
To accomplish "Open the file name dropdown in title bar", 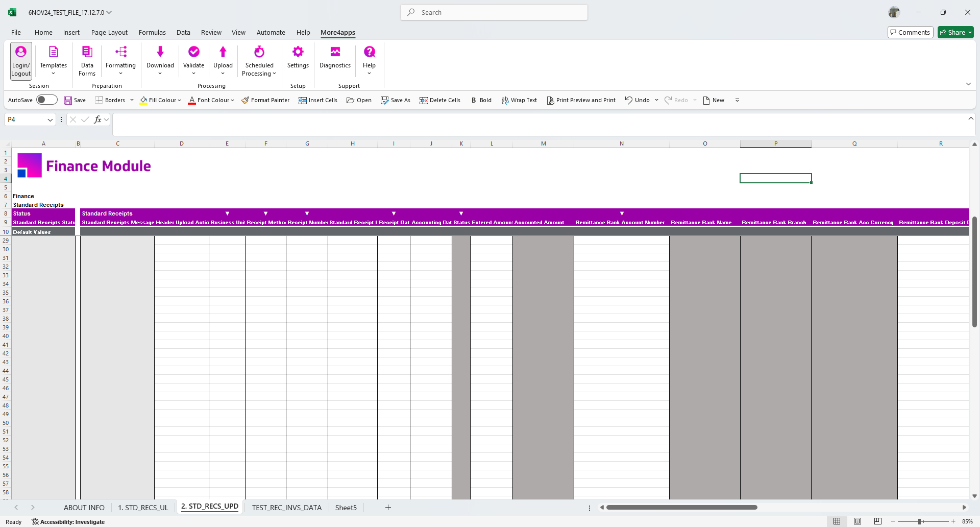I will (x=109, y=12).
